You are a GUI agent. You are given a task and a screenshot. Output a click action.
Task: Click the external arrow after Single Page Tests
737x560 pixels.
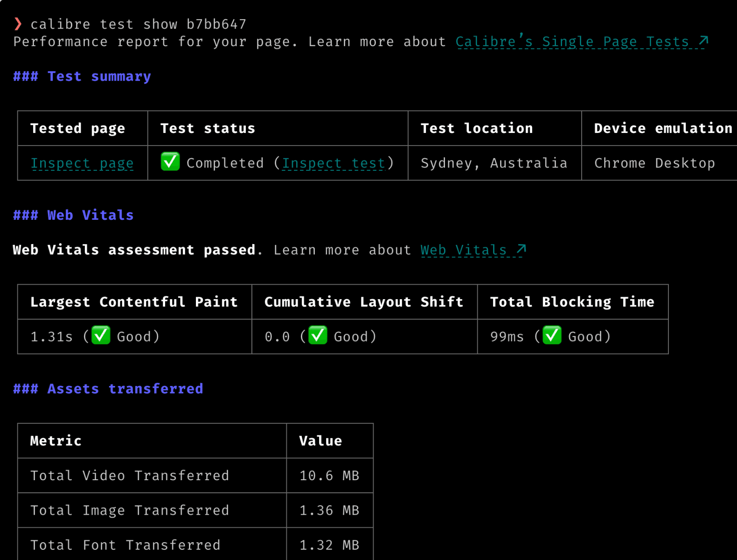click(x=703, y=42)
